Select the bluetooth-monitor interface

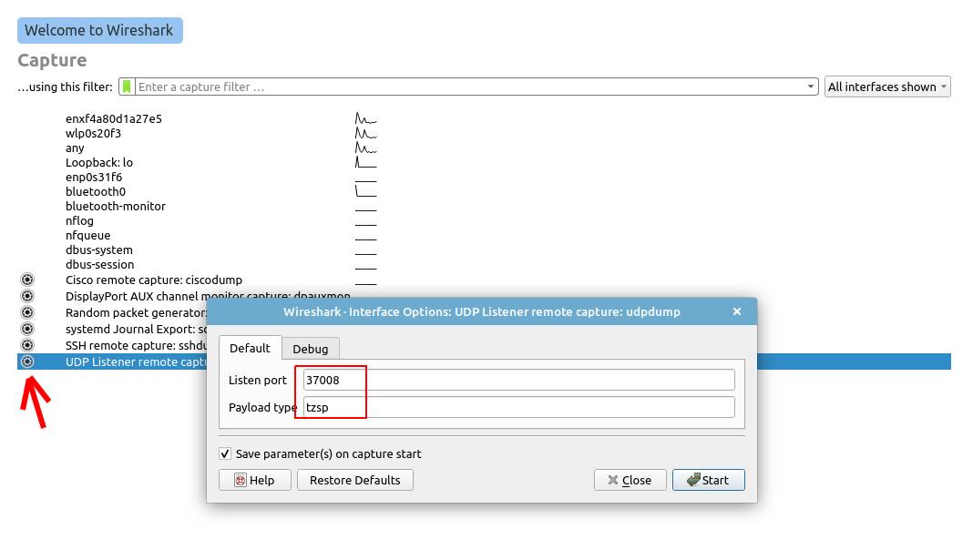pos(116,207)
